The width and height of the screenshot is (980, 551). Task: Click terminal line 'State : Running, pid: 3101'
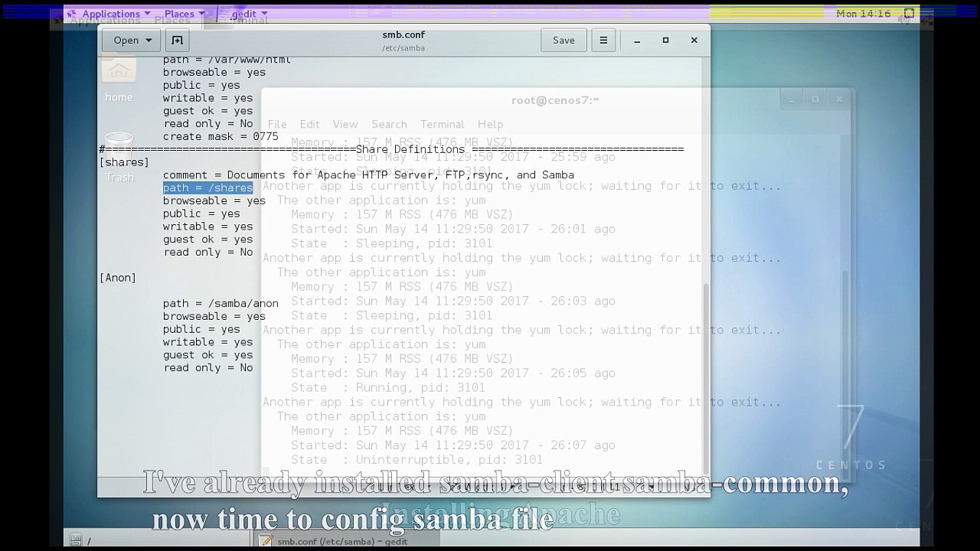tap(387, 387)
